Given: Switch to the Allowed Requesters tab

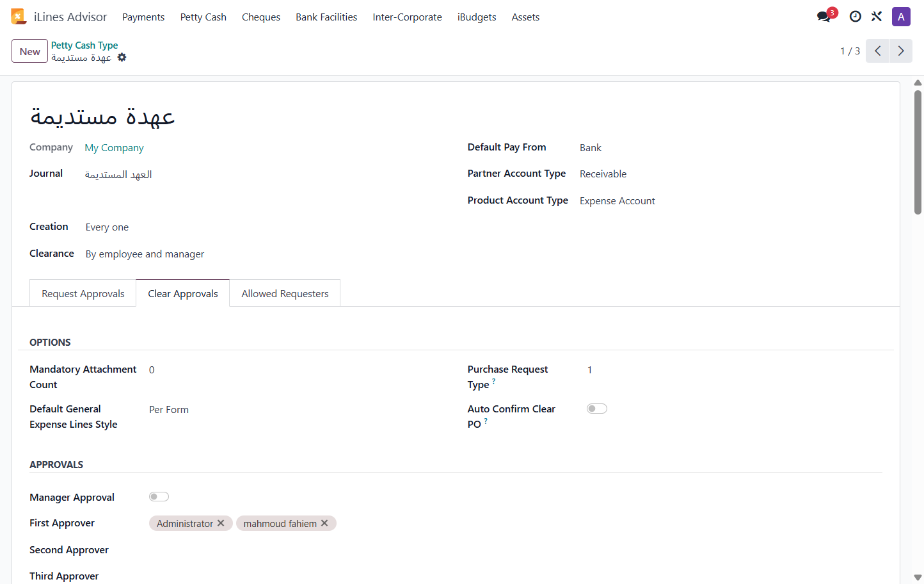Looking at the screenshot, I should pyautogui.click(x=285, y=293).
